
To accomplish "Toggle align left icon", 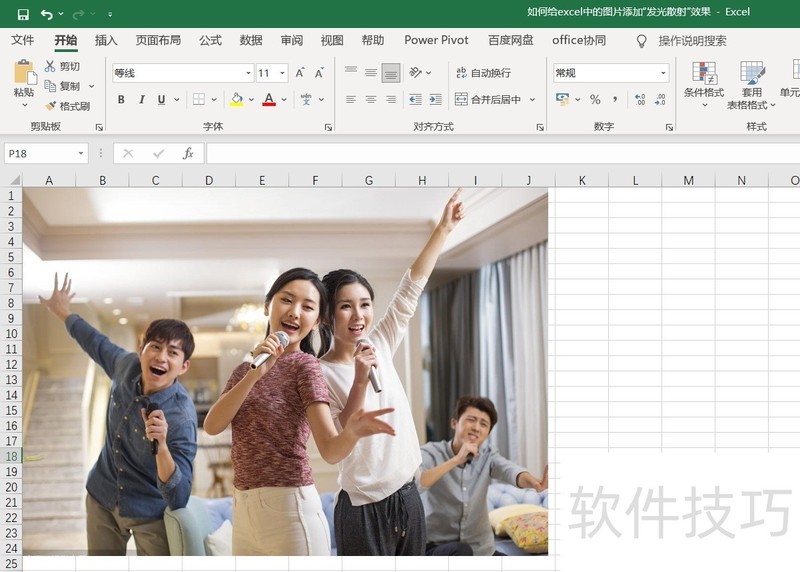I will (x=351, y=100).
